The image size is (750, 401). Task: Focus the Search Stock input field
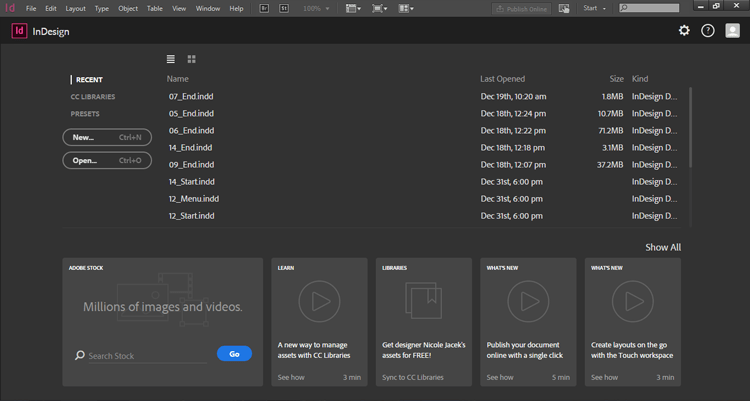point(147,356)
